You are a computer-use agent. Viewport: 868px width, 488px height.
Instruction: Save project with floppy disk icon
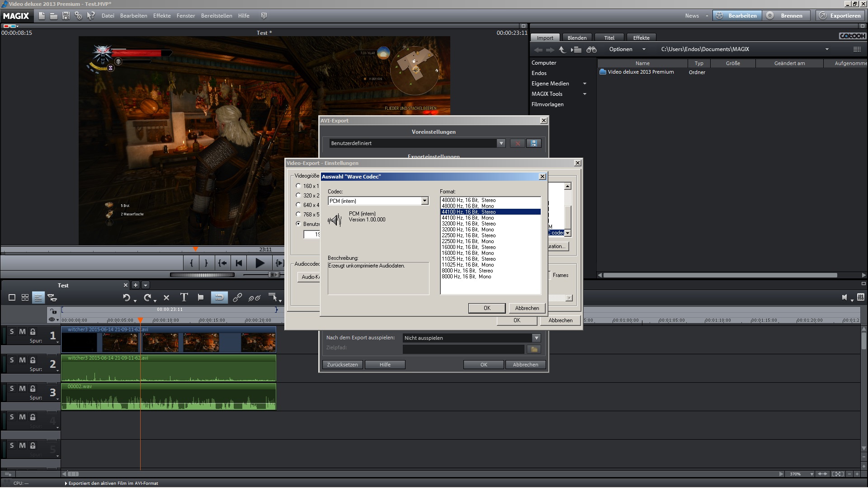coord(66,16)
